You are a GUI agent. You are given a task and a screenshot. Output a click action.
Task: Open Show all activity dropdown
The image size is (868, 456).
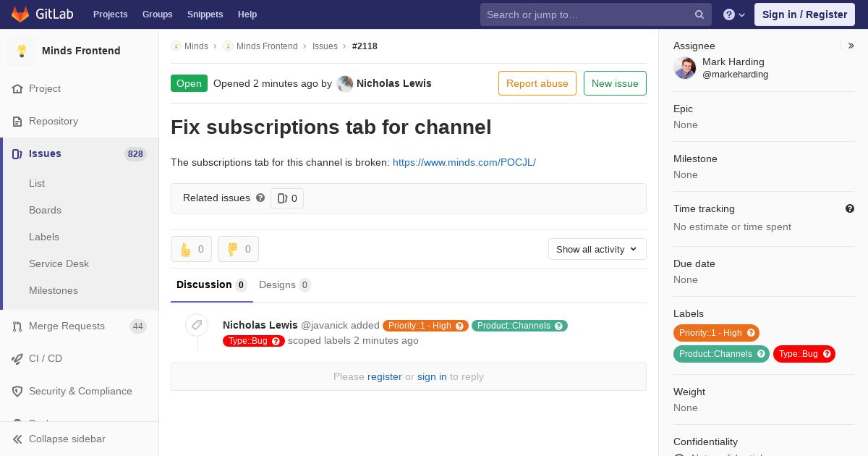click(597, 249)
